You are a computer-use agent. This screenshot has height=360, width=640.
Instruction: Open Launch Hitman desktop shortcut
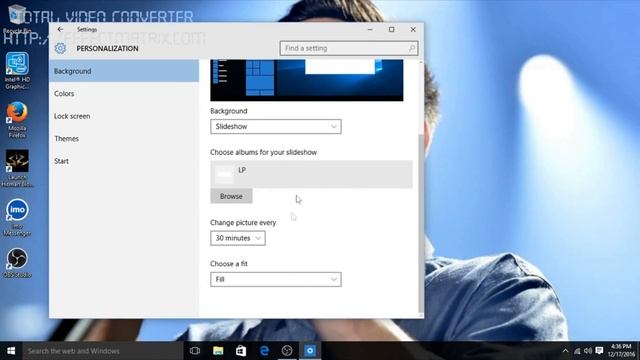click(17, 168)
